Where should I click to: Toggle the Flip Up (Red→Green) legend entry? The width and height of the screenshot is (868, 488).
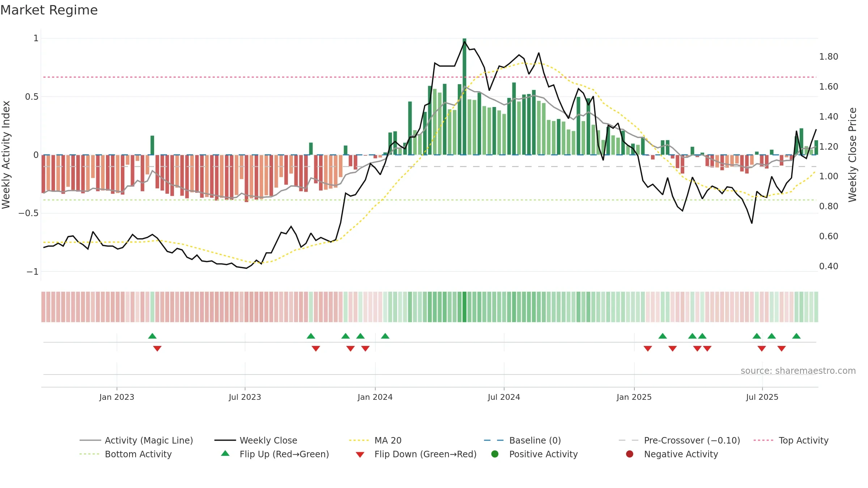click(275, 454)
